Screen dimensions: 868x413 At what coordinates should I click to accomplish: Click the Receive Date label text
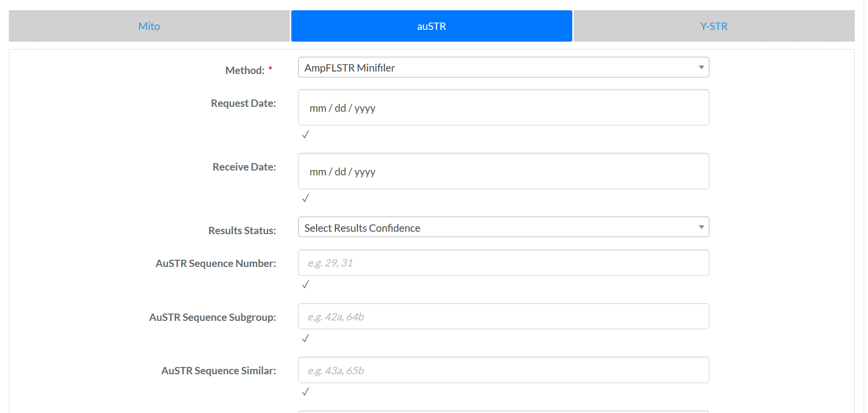[244, 167]
